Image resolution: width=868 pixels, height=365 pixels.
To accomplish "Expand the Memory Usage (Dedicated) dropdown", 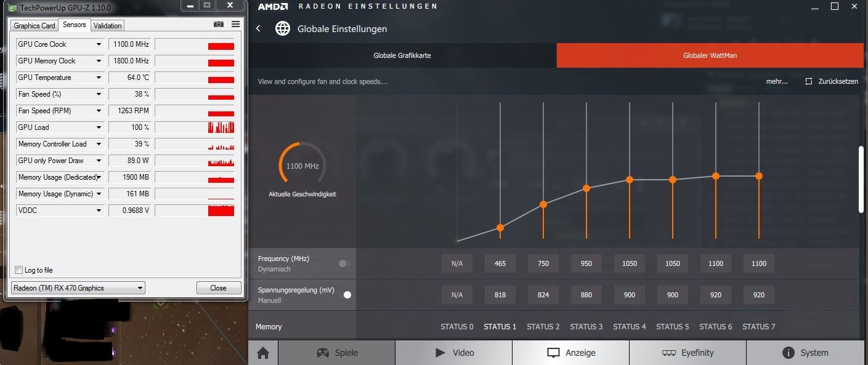I will coord(99,177).
